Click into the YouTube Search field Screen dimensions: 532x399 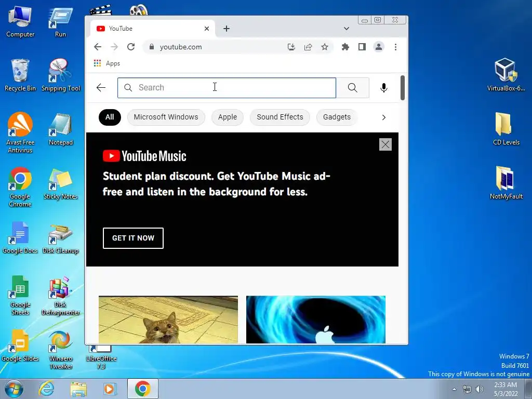click(x=227, y=88)
